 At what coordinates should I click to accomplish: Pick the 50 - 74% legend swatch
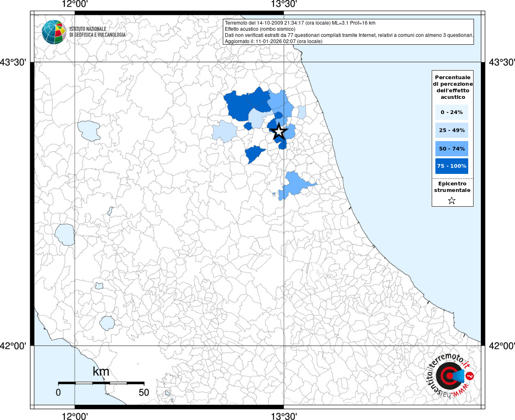[x=451, y=148]
